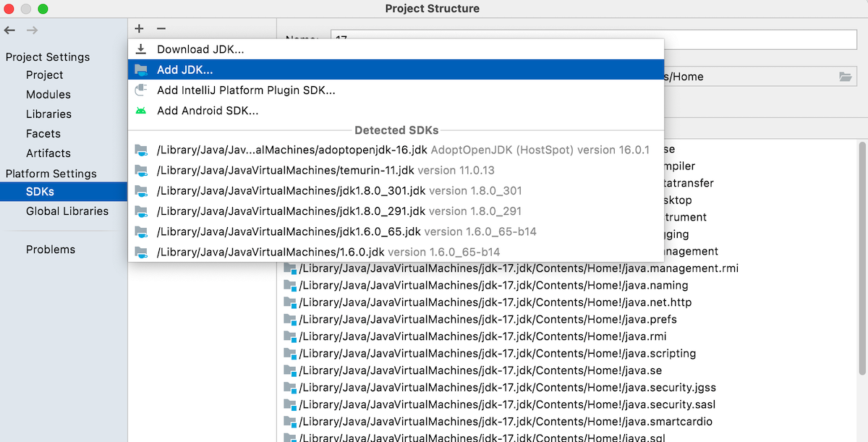Click the classpath list vertical scrollbar

[x=862, y=257]
